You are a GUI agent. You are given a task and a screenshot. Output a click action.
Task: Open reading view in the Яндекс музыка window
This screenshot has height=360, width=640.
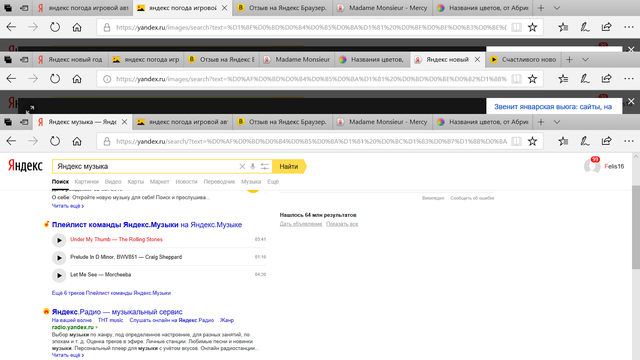coord(516,141)
